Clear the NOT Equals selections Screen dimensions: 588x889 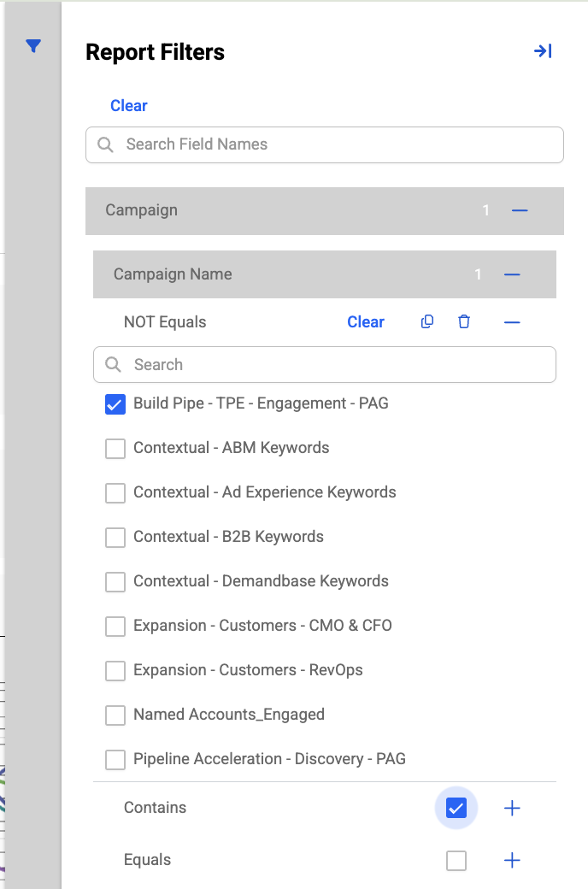pos(366,321)
